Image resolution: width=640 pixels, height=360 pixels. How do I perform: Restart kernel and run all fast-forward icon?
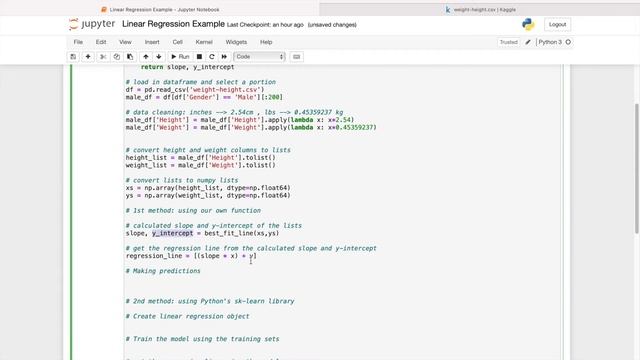pyautogui.click(x=224, y=57)
